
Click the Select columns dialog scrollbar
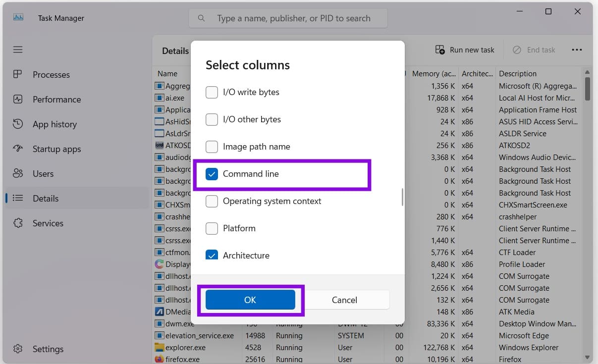[x=402, y=197]
